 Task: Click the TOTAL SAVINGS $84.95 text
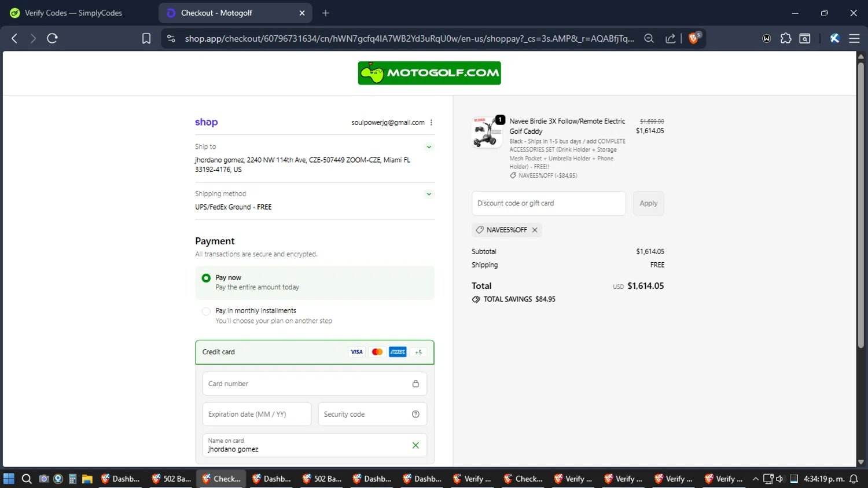coord(519,299)
